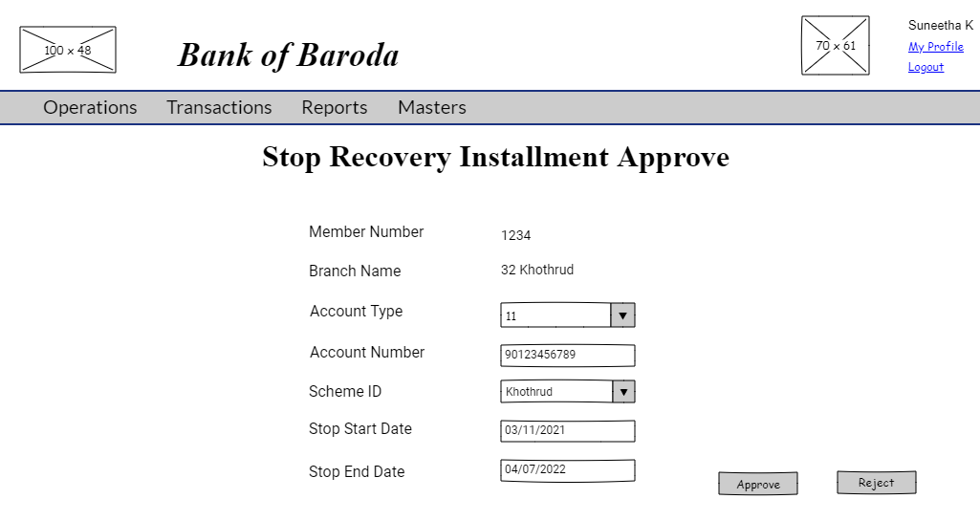Viewport: 980px width, 521px height.
Task: Click the black header area between the two image placeholders
Action: pyautogui.click(x=459, y=46)
